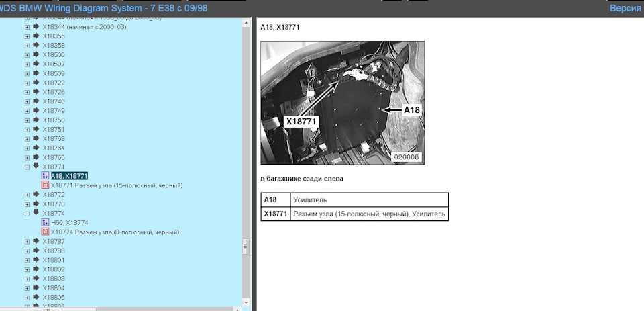Click the amplifier location photo 020008
644x311 pixels.
[x=343, y=103]
